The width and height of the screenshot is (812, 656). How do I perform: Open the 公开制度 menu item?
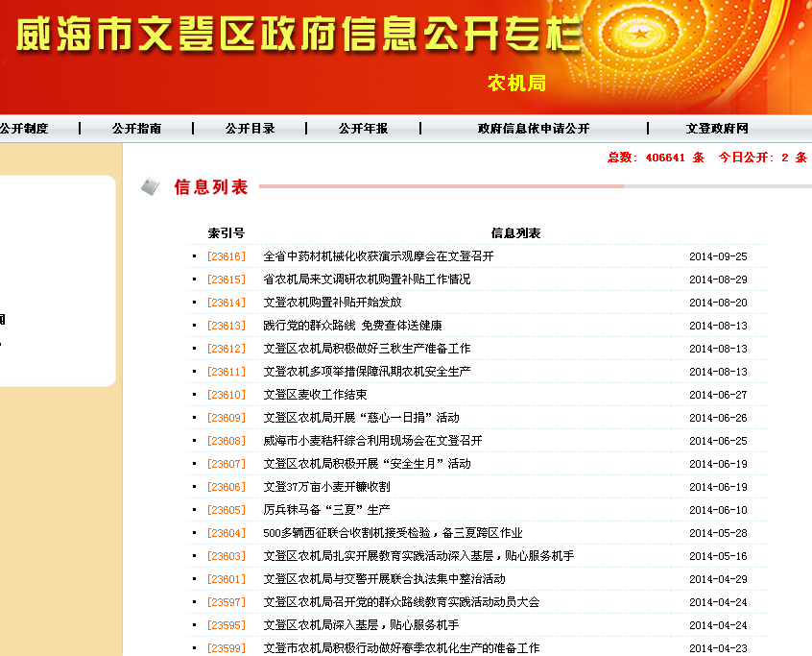(24, 127)
